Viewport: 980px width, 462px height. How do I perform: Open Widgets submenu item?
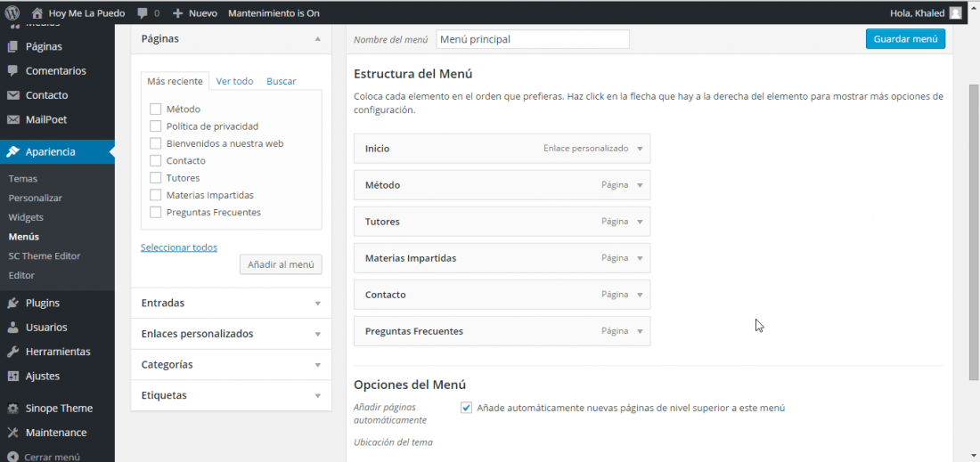coord(26,217)
